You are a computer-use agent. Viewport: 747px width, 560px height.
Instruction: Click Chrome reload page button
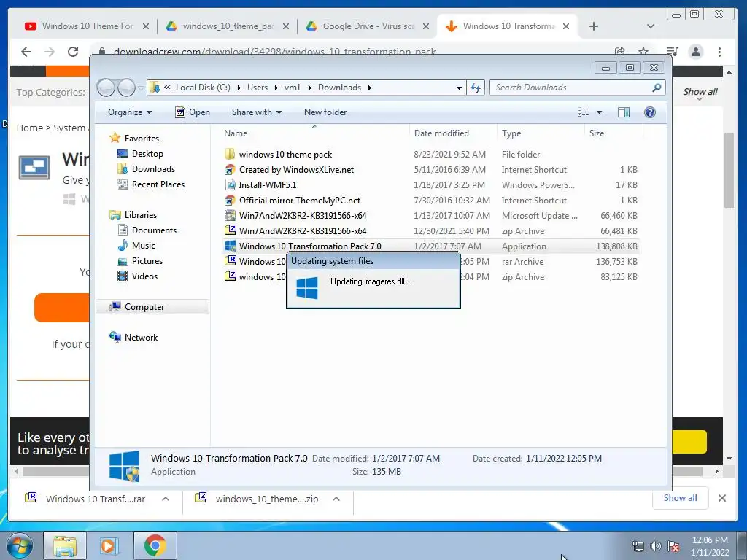[x=73, y=52]
